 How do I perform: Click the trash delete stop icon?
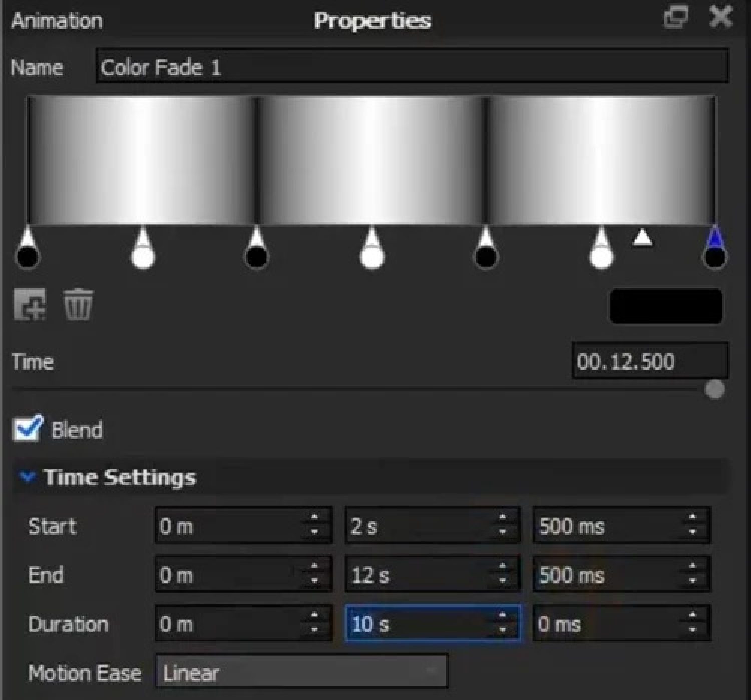(x=78, y=304)
